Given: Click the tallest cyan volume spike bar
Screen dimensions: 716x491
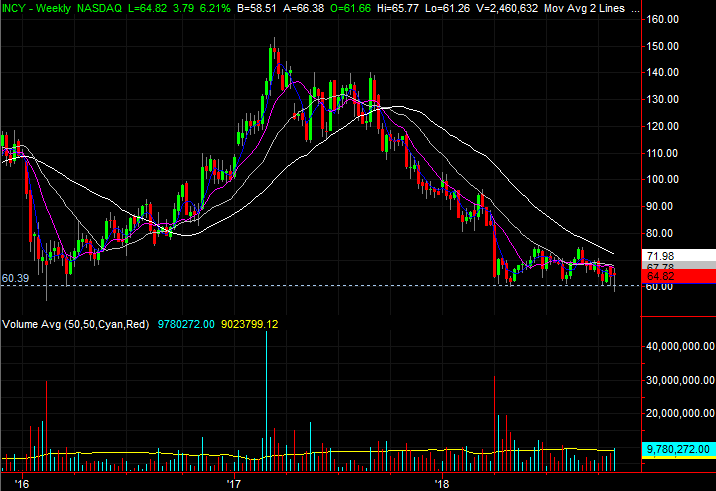Looking at the screenshot, I should 267,401.
